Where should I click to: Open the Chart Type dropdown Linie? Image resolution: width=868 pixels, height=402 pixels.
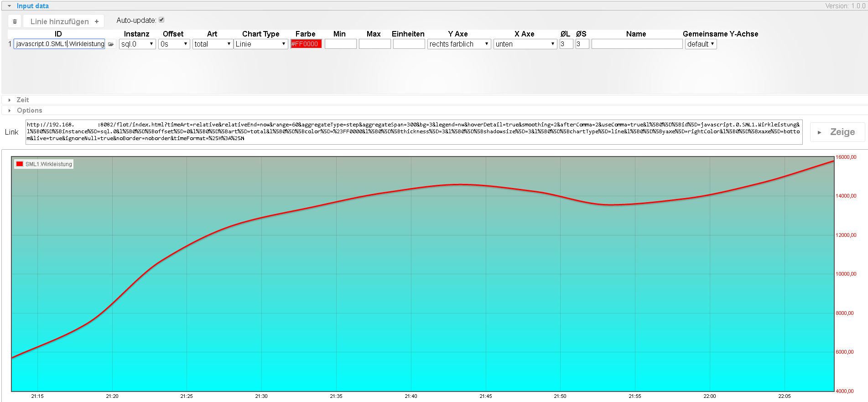(260, 44)
